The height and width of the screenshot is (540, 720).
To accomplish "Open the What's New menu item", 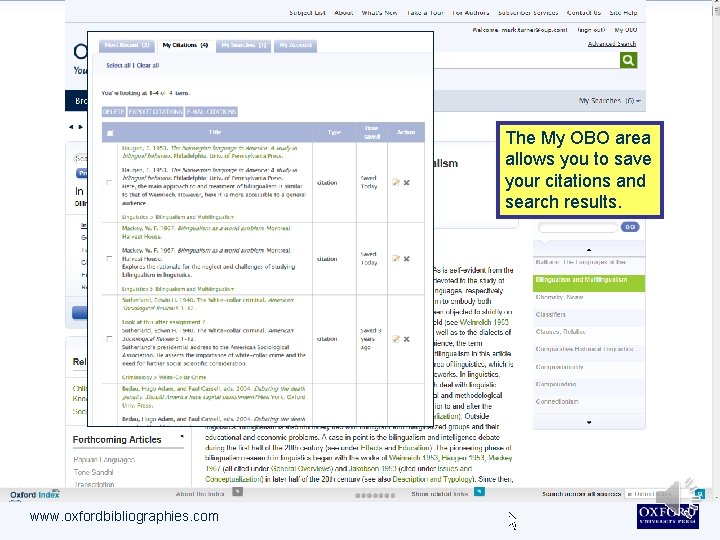I will [379, 13].
